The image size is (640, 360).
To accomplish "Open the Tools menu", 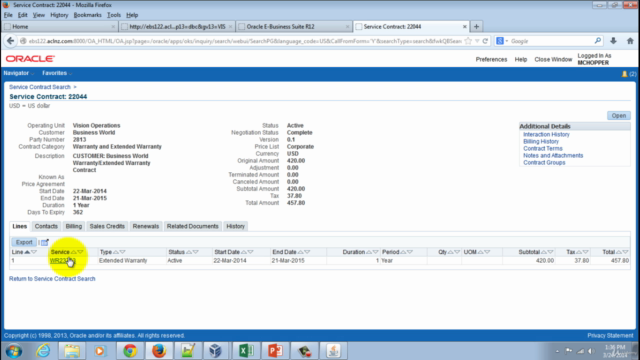I will (114, 15).
